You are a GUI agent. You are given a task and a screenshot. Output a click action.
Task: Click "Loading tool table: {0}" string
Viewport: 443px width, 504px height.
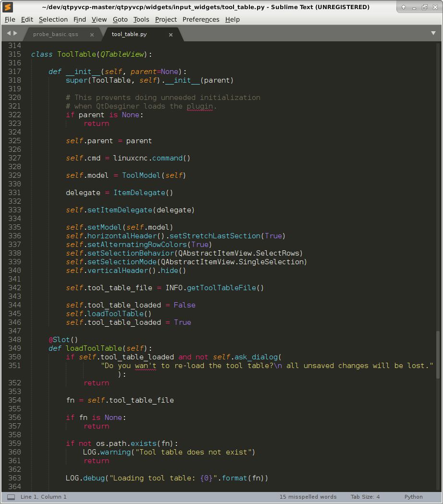164,478
